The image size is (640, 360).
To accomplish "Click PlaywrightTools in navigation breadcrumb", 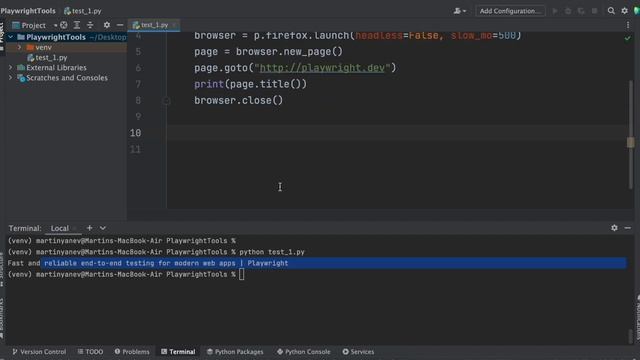I will coord(28,11).
